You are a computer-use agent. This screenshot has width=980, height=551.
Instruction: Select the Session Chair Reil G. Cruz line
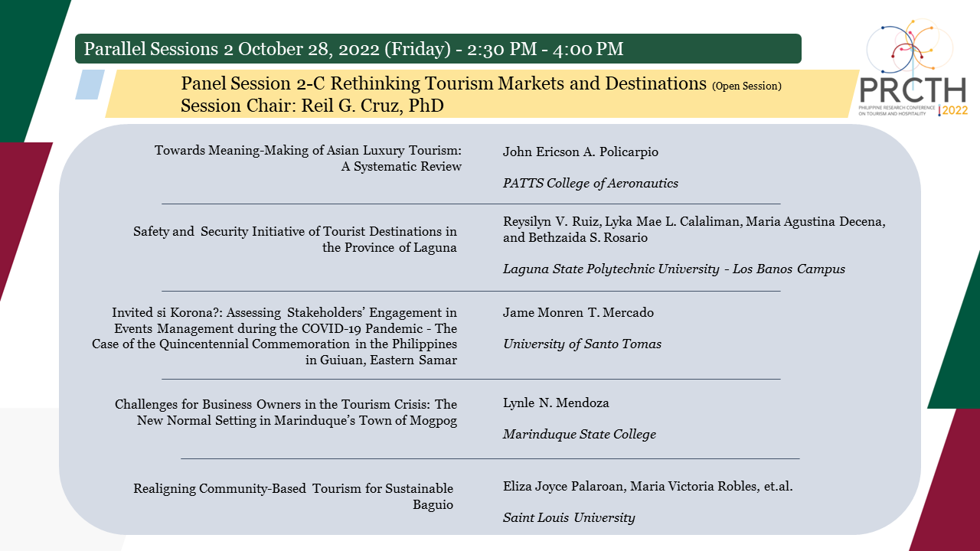[x=312, y=106]
